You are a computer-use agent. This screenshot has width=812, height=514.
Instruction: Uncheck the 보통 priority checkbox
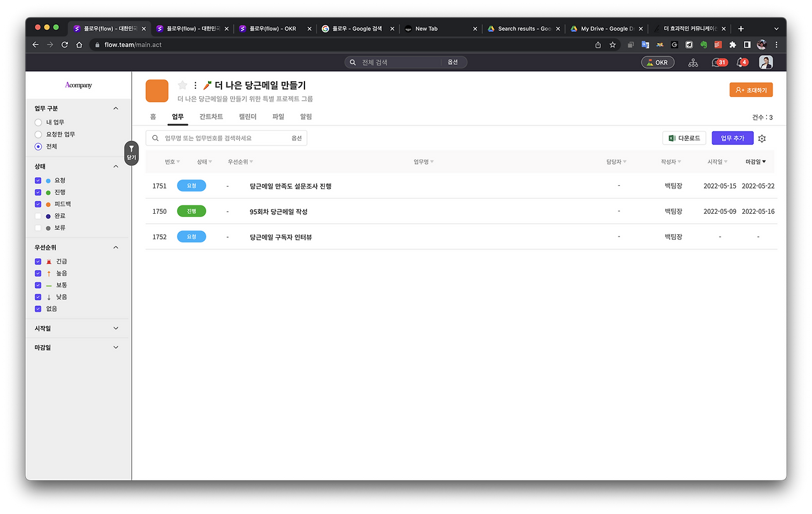pos(38,285)
